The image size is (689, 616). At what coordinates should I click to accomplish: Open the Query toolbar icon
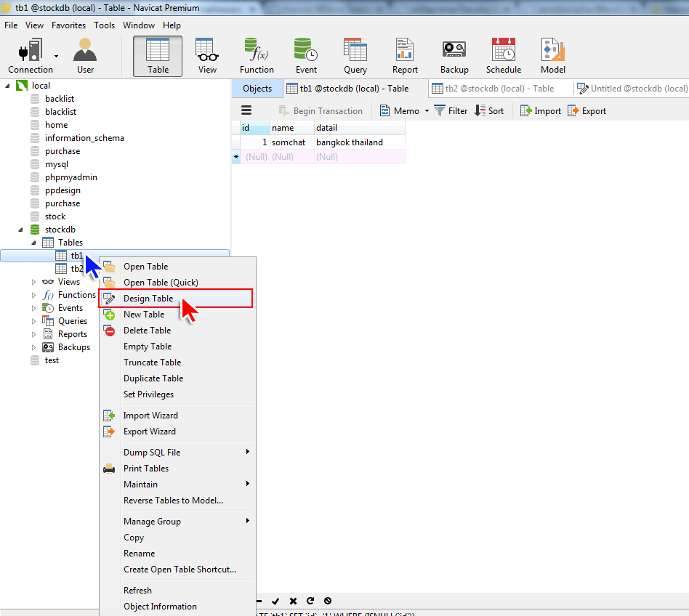(x=355, y=56)
